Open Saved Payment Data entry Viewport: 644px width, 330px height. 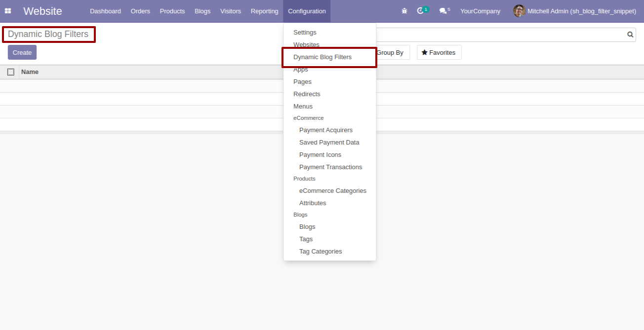point(329,143)
